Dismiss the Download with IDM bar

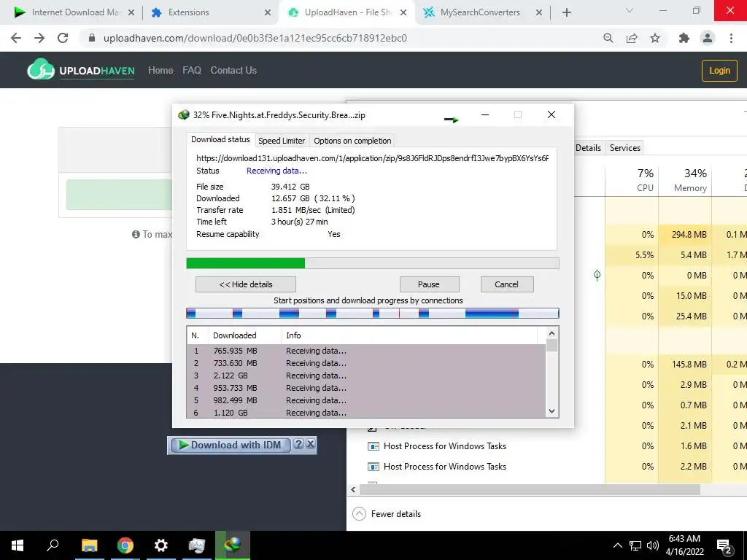310,444
